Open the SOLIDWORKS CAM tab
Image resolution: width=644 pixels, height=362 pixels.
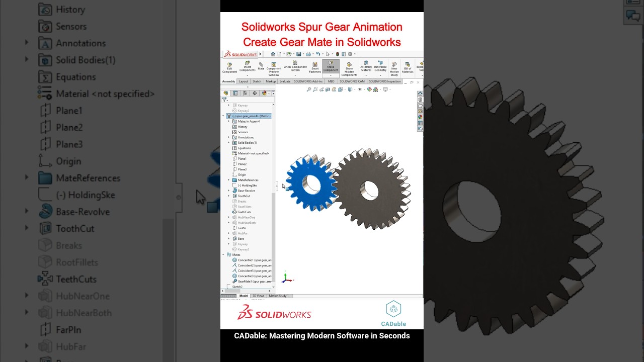click(x=352, y=81)
